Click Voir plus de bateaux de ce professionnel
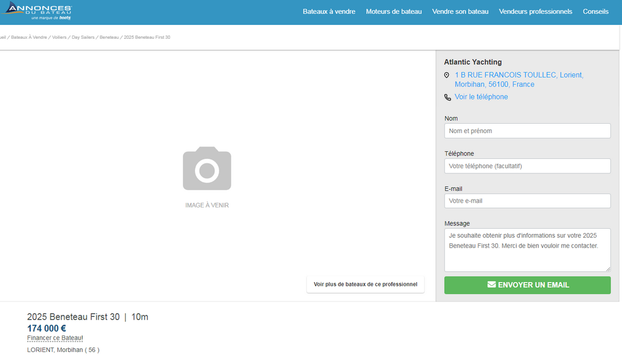This screenshot has width=622, height=364. [x=365, y=285]
